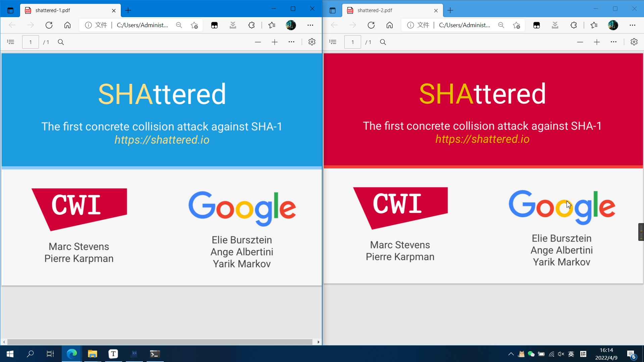Screen dimensions: 644x362
Task: Open notification center on taskbar
Action: [631, 355]
